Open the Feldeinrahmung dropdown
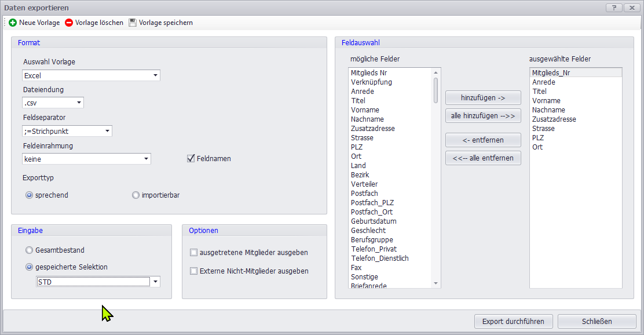Image resolution: width=644 pixels, height=335 pixels. pos(146,159)
